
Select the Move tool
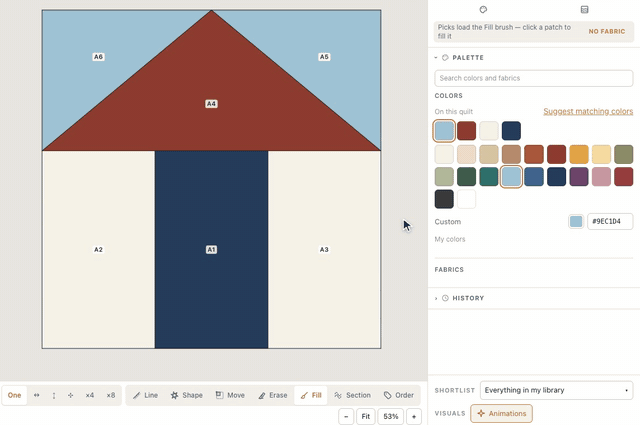(230, 395)
